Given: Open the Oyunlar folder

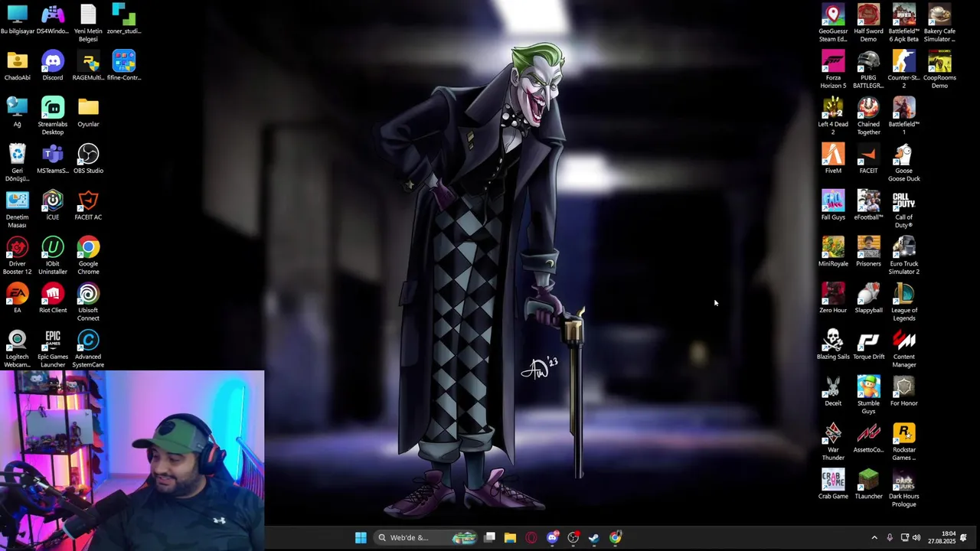Looking at the screenshot, I should coord(88,112).
